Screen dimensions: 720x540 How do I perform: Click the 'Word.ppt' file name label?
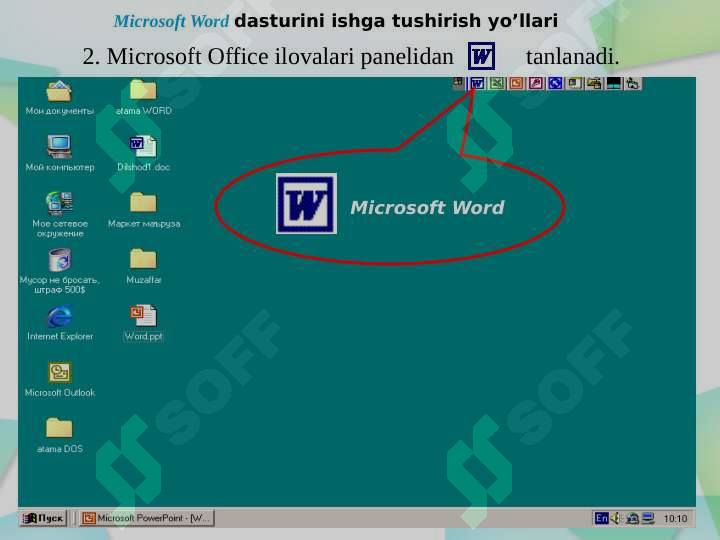tap(143, 336)
